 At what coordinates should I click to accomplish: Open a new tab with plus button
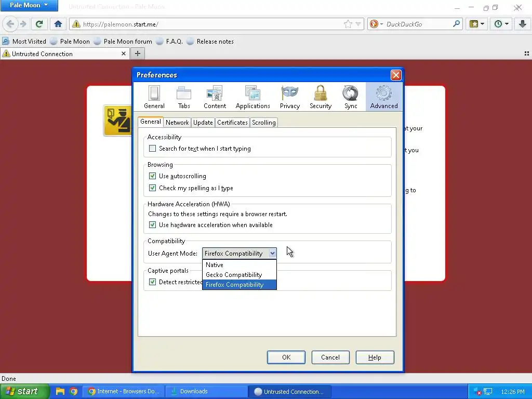137,54
